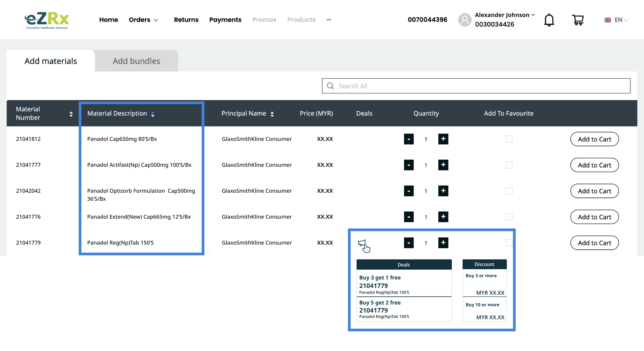Decrease quantity for Panadol Reg(Np)Tab 150'S
The image size is (644, 351).
pyautogui.click(x=409, y=243)
